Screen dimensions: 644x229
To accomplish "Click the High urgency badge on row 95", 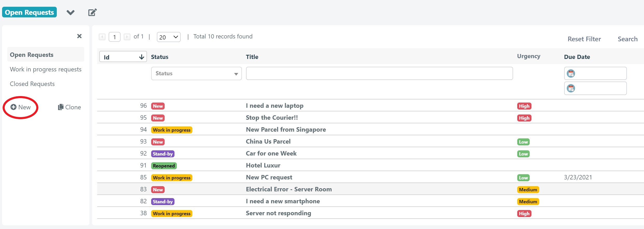I will 524,118.
